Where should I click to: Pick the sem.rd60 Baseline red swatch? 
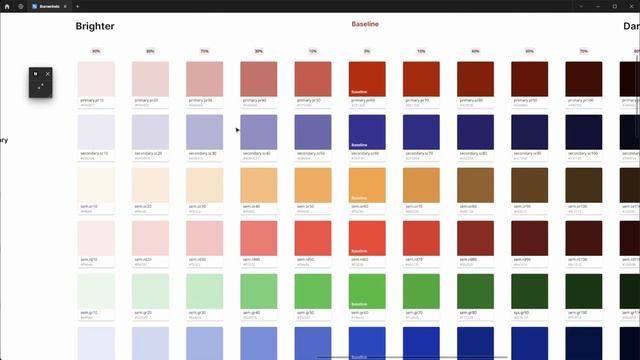[367, 238]
